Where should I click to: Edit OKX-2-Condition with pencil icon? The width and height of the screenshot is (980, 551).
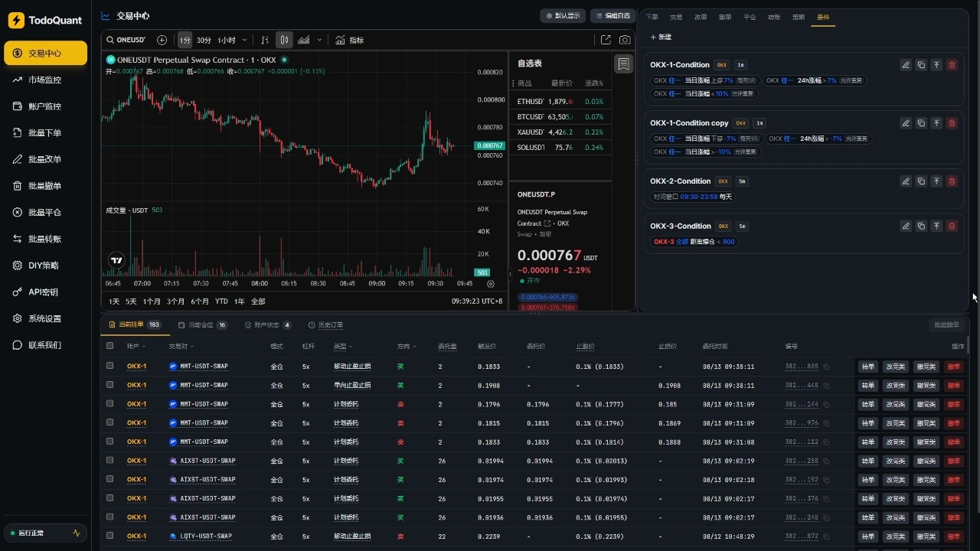tap(906, 181)
